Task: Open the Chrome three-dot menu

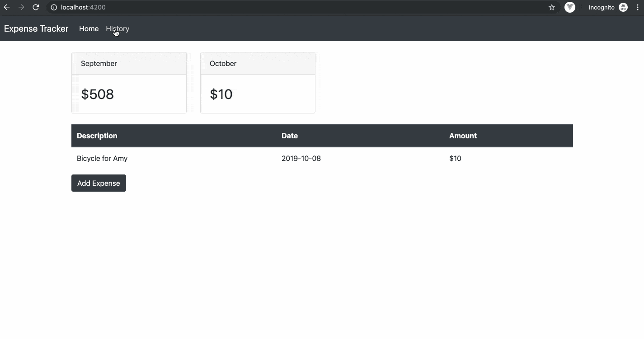Action: click(638, 7)
